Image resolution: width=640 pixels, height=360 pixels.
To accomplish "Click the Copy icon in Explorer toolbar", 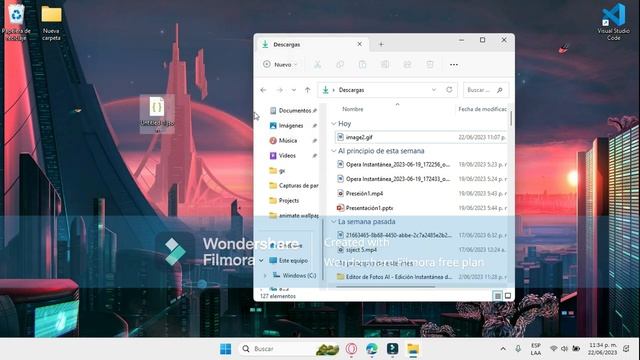I will click(340, 64).
